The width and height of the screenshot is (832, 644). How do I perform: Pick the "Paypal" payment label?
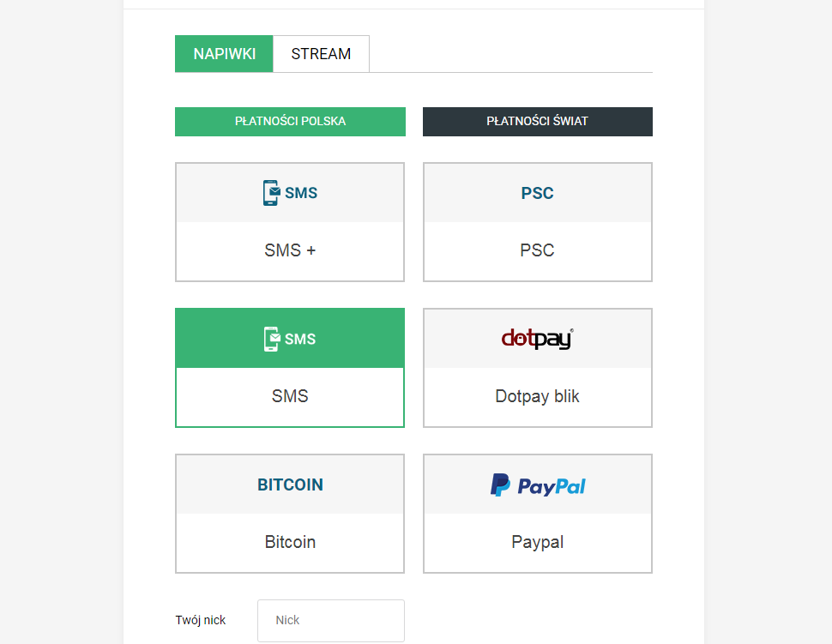[x=537, y=542]
